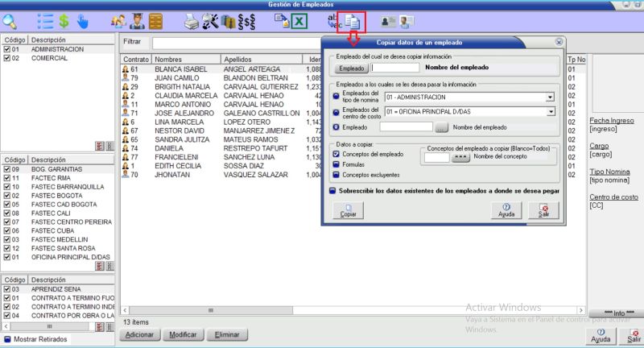Click the magnifying glass search icon
644x348 pixels.
pos(11,22)
